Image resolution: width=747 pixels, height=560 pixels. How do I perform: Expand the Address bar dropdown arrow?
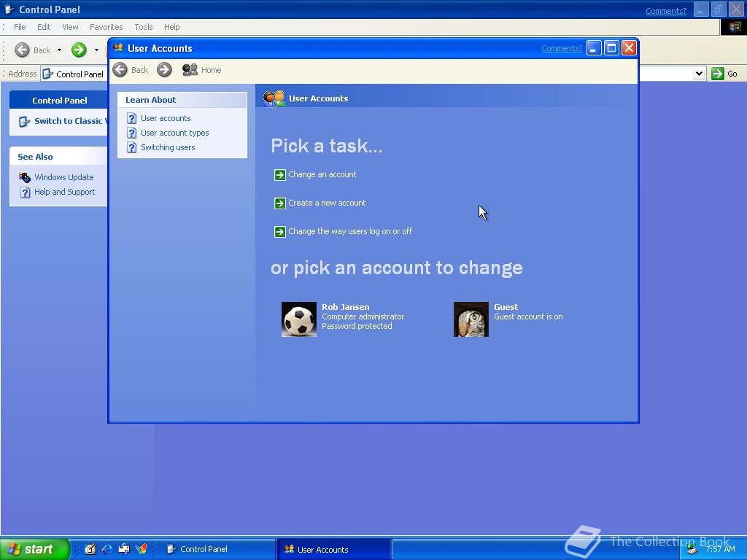pyautogui.click(x=699, y=74)
